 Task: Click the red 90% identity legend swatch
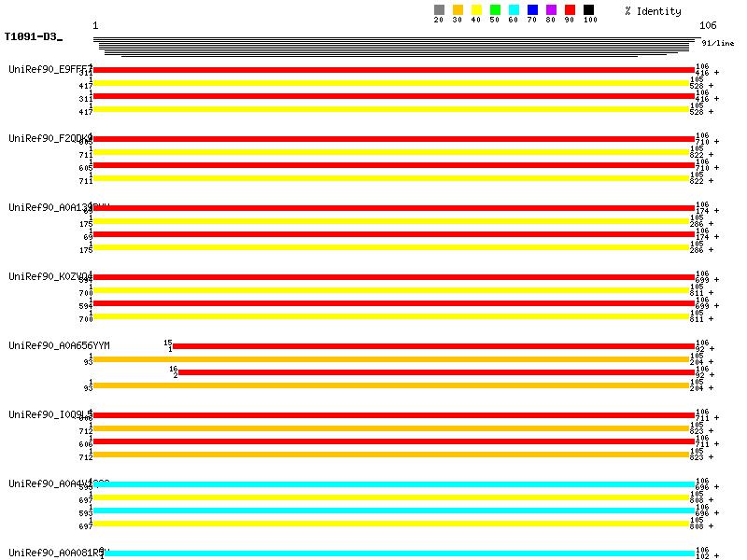pyautogui.click(x=570, y=10)
